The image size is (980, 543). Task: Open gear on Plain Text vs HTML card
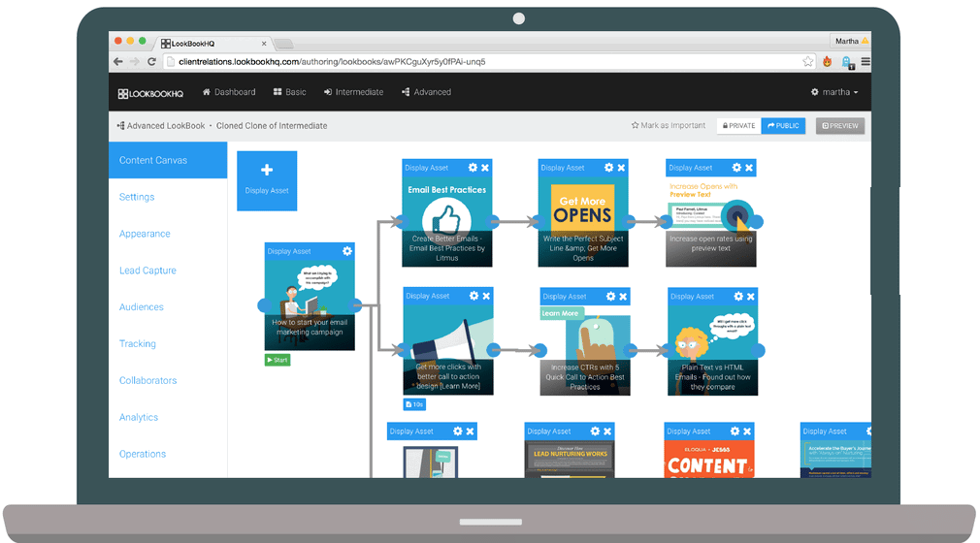pyautogui.click(x=738, y=296)
